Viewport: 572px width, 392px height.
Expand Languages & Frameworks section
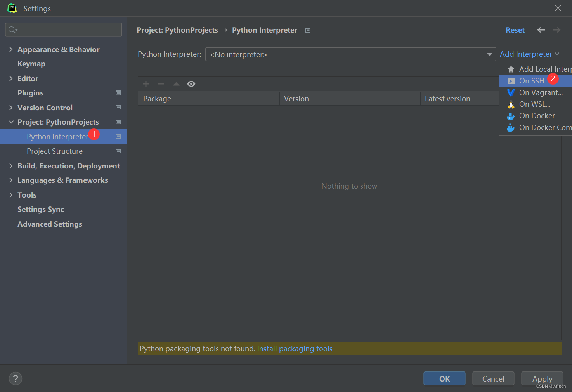(11, 180)
